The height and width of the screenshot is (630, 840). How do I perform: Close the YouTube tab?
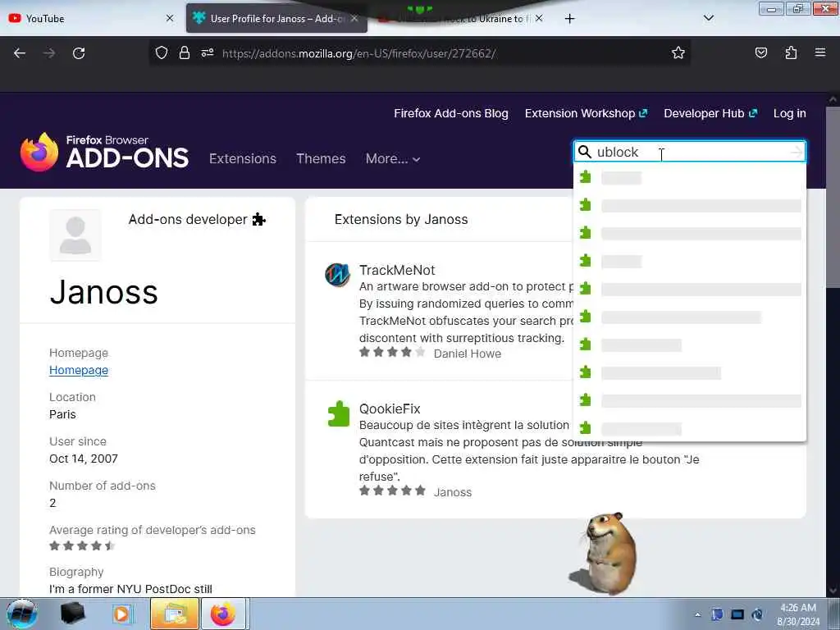tap(170, 18)
